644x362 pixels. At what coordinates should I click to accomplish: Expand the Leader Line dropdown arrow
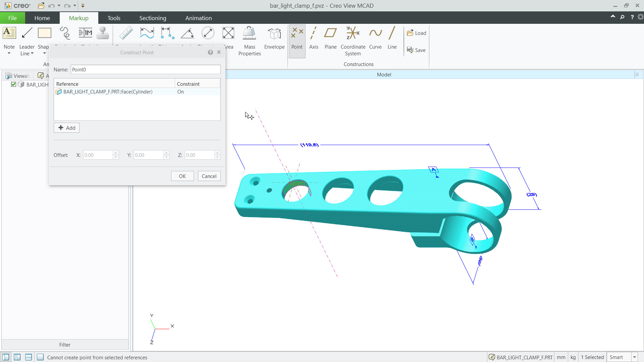pos(32,53)
